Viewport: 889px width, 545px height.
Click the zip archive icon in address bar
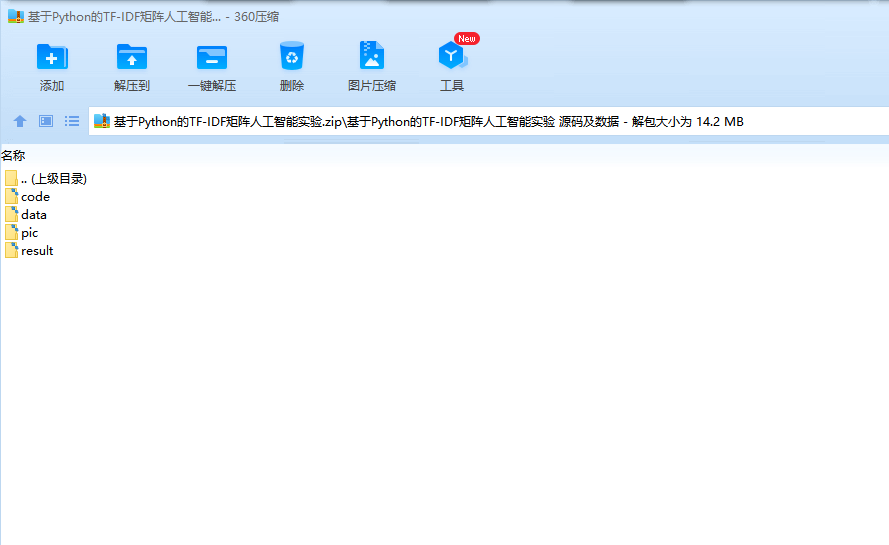(101, 121)
